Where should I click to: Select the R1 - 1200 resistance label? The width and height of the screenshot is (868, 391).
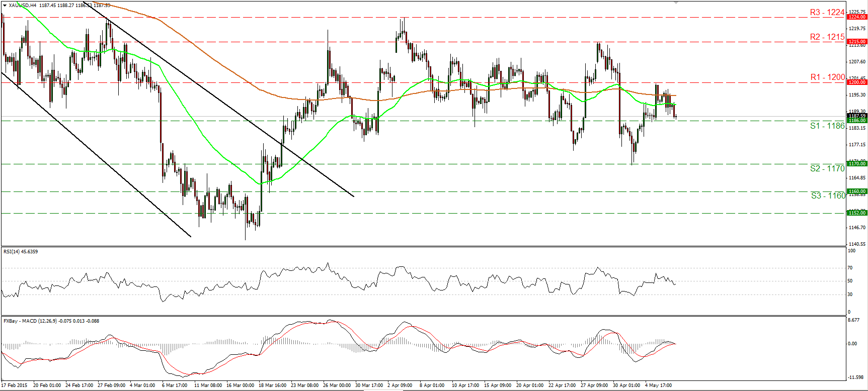[x=828, y=77]
